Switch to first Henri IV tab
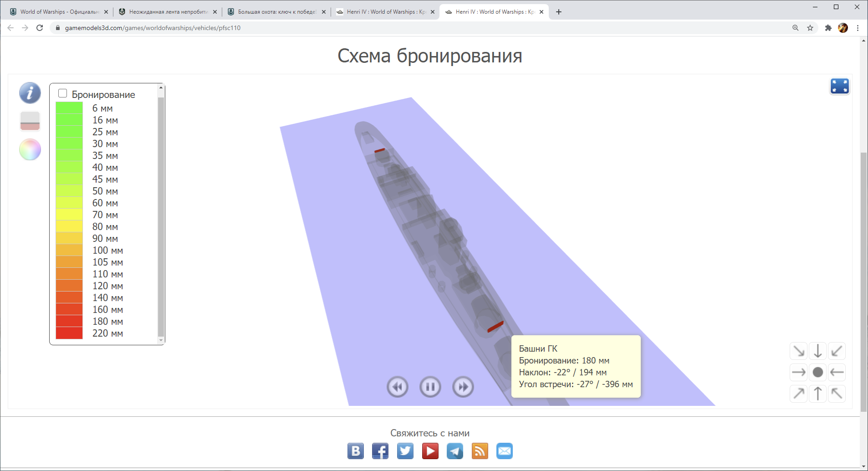Image resolution: width=868 pixels, height=471 pixels. tap(385, 12)
